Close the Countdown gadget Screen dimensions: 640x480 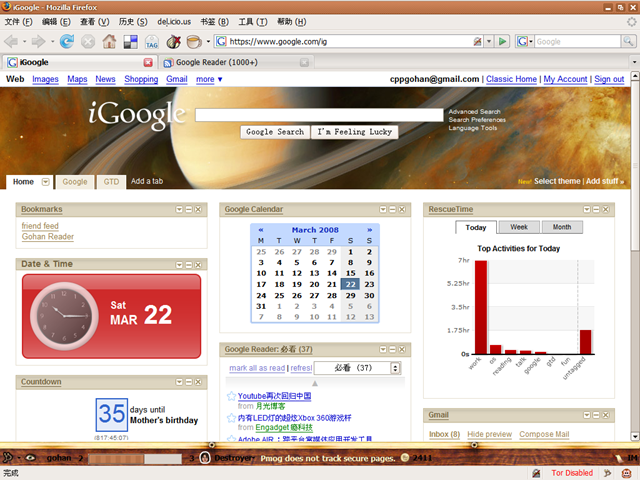(x=198, y=382)
